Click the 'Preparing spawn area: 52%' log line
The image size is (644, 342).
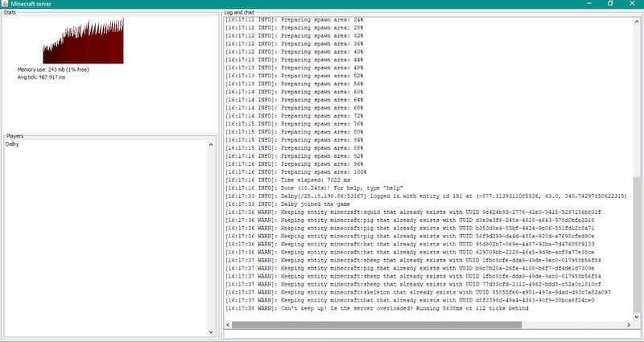pyautogui.click(x=295, y=76)
